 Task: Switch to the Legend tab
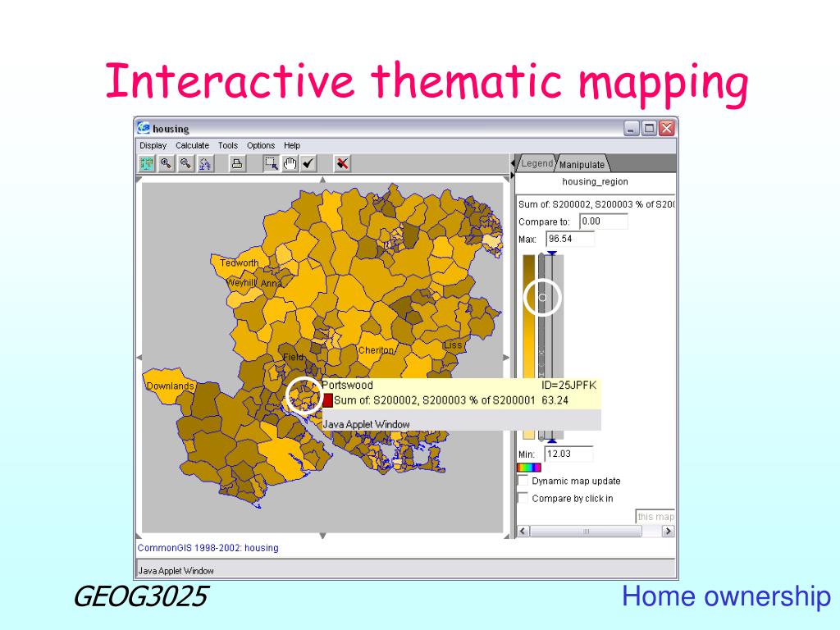(536, 163)
